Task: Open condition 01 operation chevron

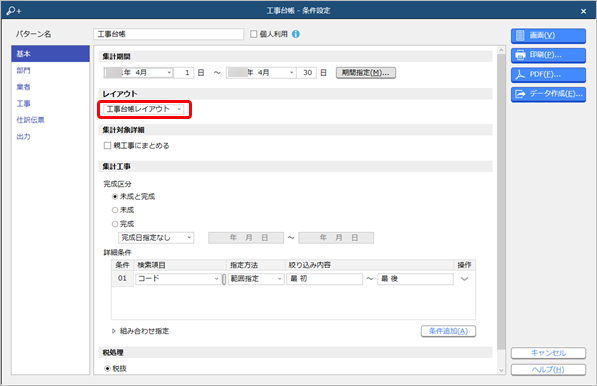Action: pos(465,279)
